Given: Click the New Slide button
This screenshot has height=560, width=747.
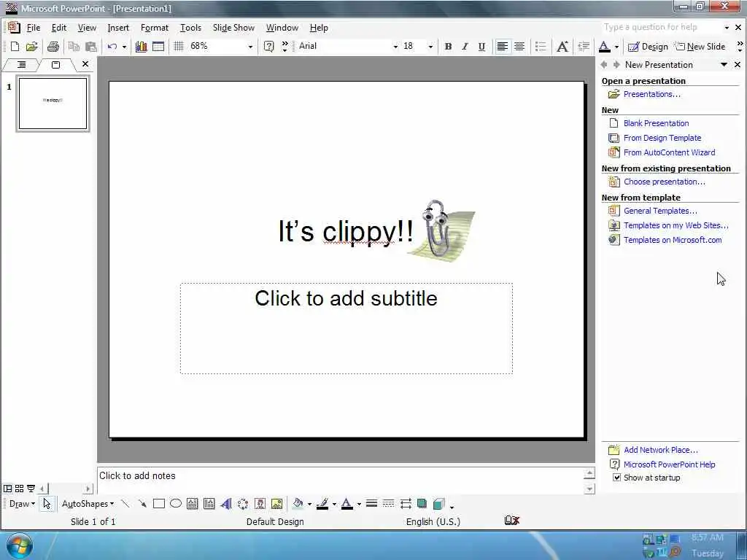Looking at the screenshot, I should click(x=700, y=46).
